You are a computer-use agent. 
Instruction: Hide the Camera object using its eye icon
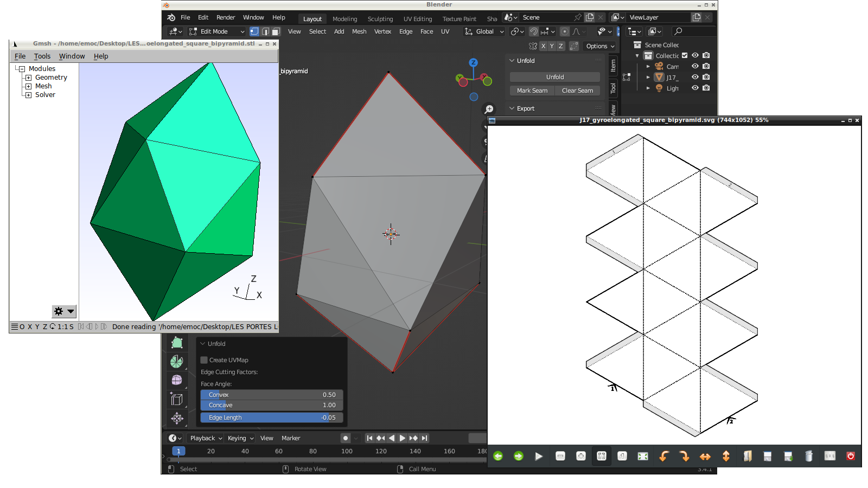pos(695,66)
